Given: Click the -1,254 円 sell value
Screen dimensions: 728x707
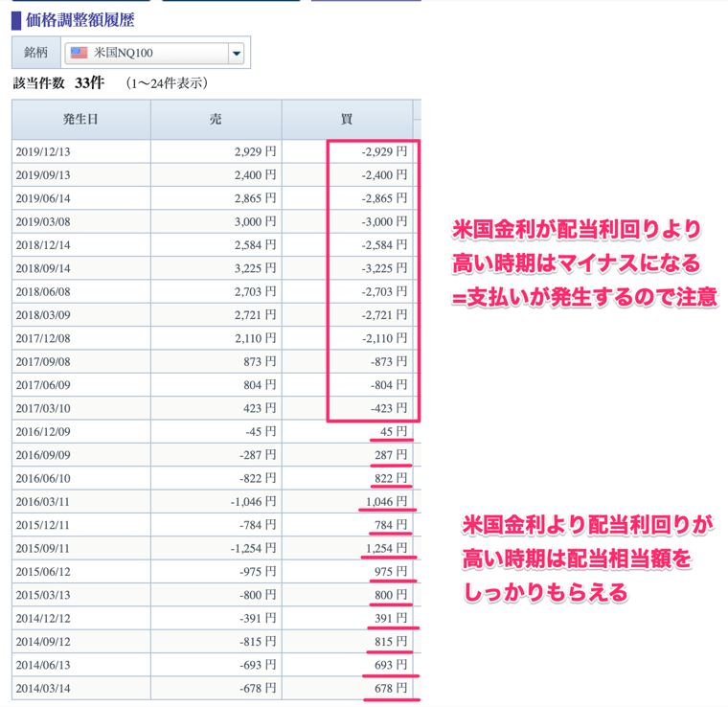Looking at the screenshot, I should tap(253, 548).
